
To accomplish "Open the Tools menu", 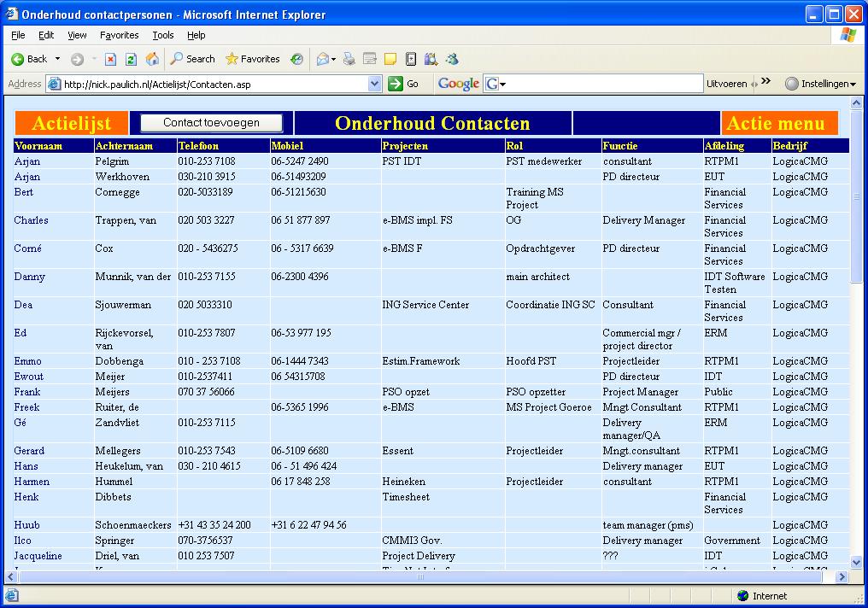I will tap(162, 35).
